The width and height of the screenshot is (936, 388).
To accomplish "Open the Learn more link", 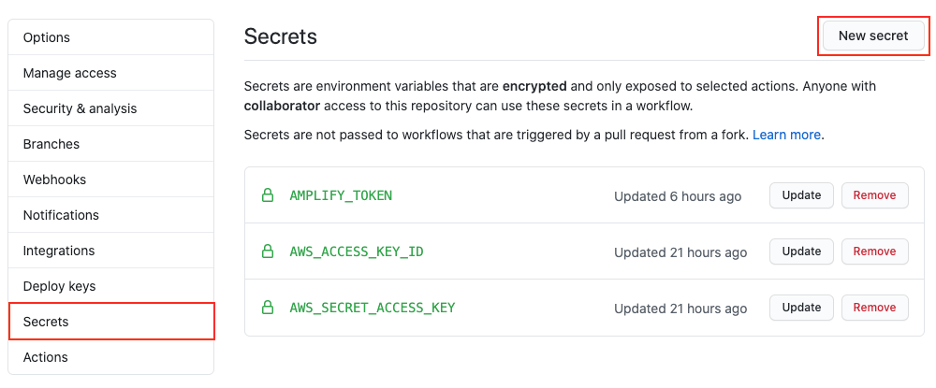I will (x=786, y=135).
